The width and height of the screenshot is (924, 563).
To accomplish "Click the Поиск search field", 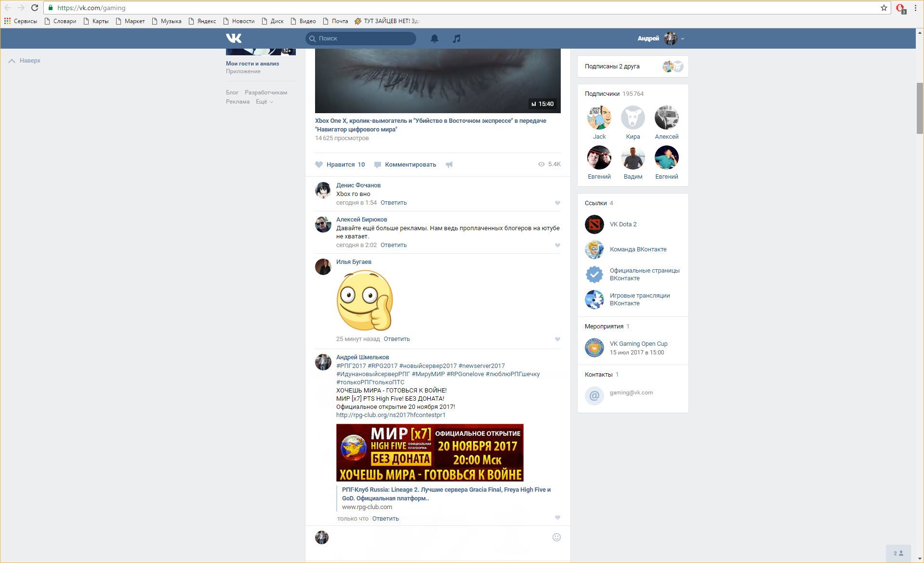I will [x=361, y=39].
